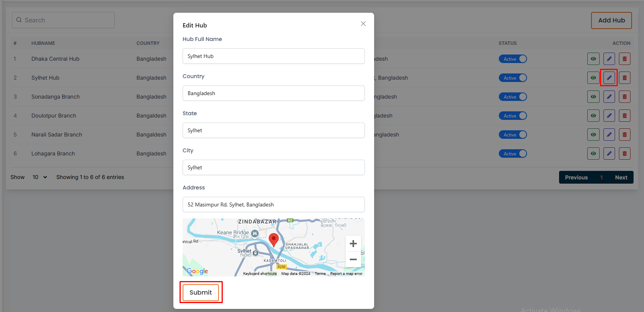Click the view eye icon for Dhaka Central Hub
The height and width of the screenshot is (312, 644).
pos(593,59)
